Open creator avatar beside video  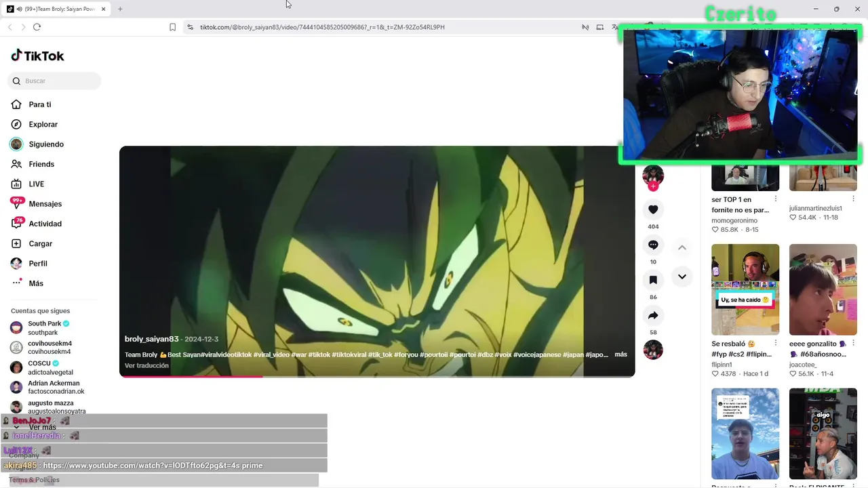tap(653, 175)
